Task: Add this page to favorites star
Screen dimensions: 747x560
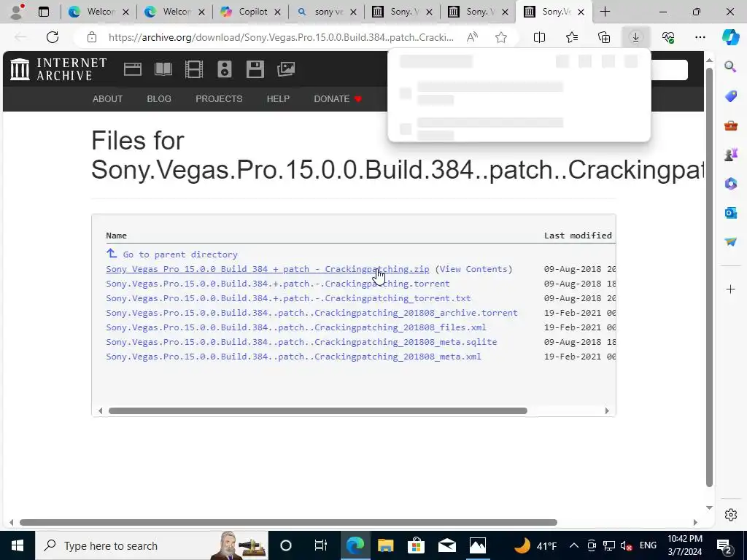Action: [500, 37]
